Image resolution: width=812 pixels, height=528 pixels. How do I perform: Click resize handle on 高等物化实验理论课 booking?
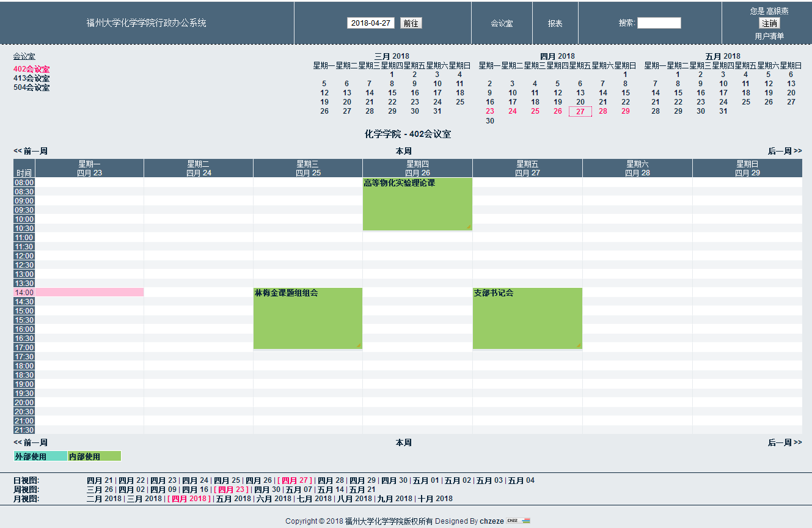469,227
